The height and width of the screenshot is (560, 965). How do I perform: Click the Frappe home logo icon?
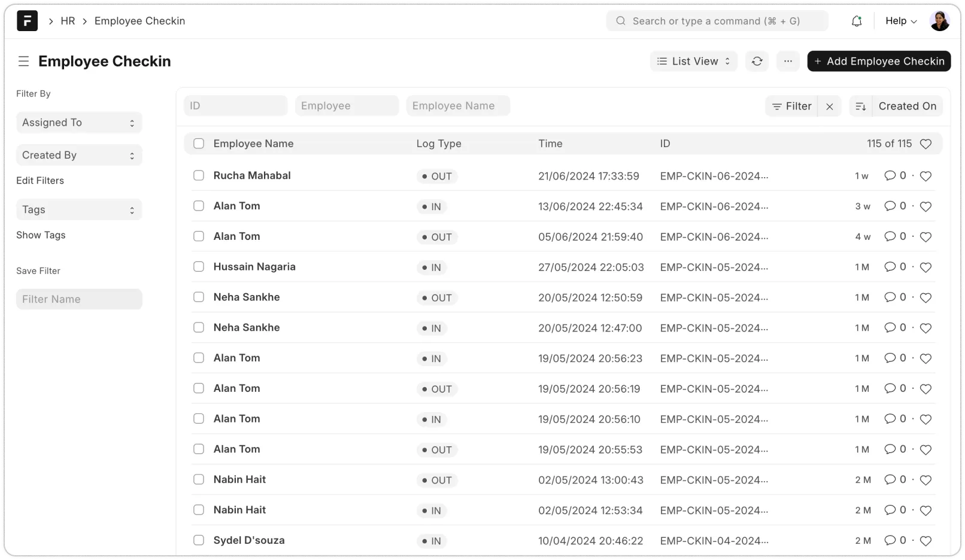click(x=27, y=21)
